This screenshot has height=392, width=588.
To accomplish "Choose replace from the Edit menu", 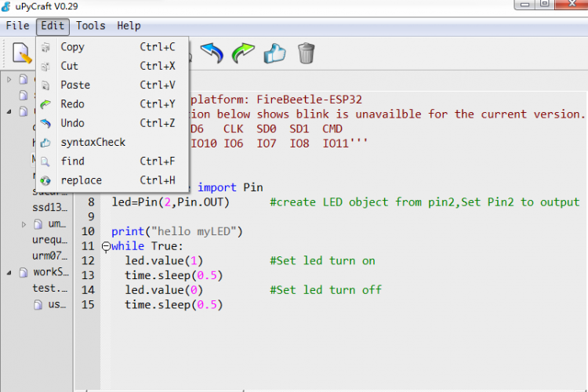I will click(112, 181).
